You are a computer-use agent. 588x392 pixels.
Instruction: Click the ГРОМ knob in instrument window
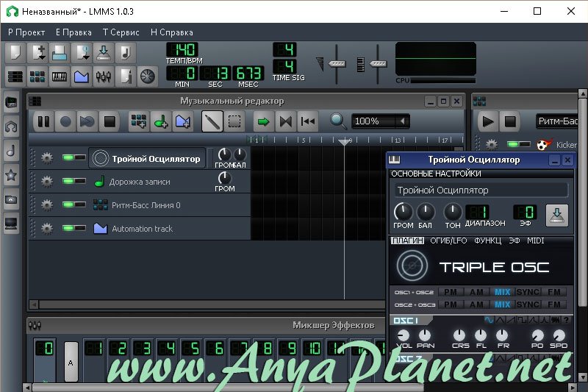pos(403,213)
